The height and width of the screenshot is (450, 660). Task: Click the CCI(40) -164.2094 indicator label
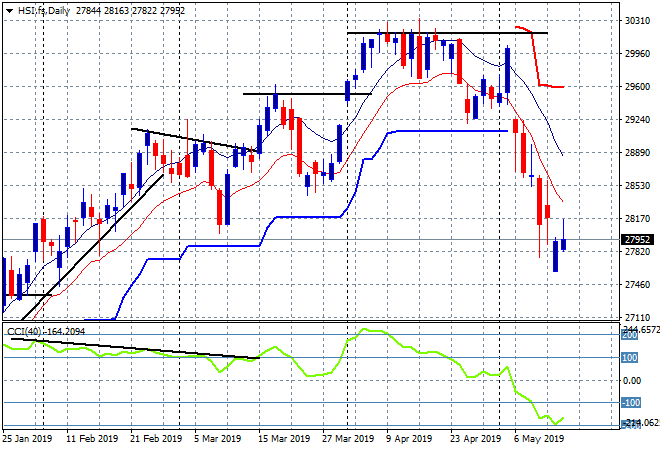[x=46, y=332]
